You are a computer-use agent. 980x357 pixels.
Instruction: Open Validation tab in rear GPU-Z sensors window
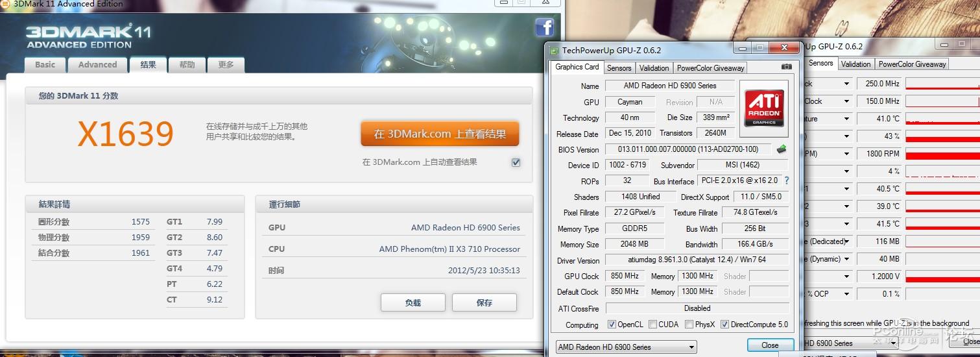point(856,64)
